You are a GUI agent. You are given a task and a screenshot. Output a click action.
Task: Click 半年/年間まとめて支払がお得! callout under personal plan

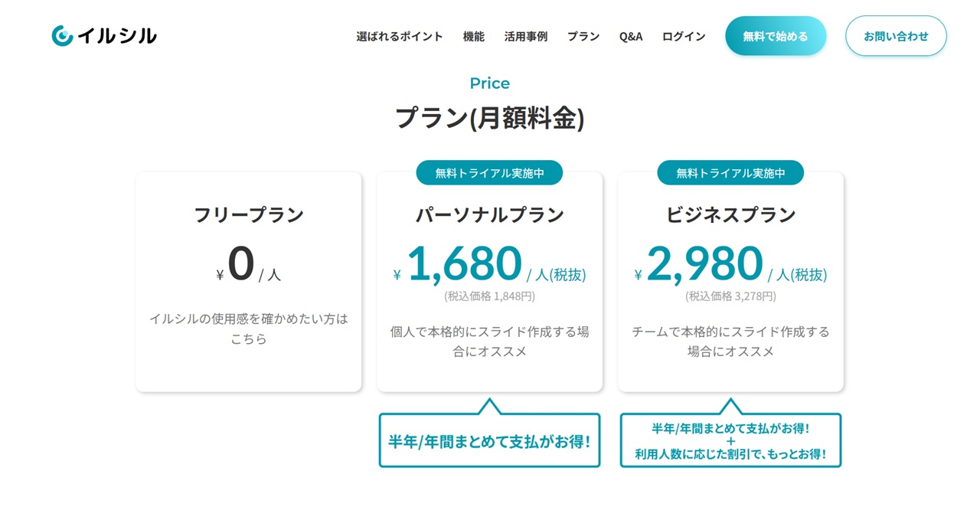pyautogui.click(x=490, y=441)
